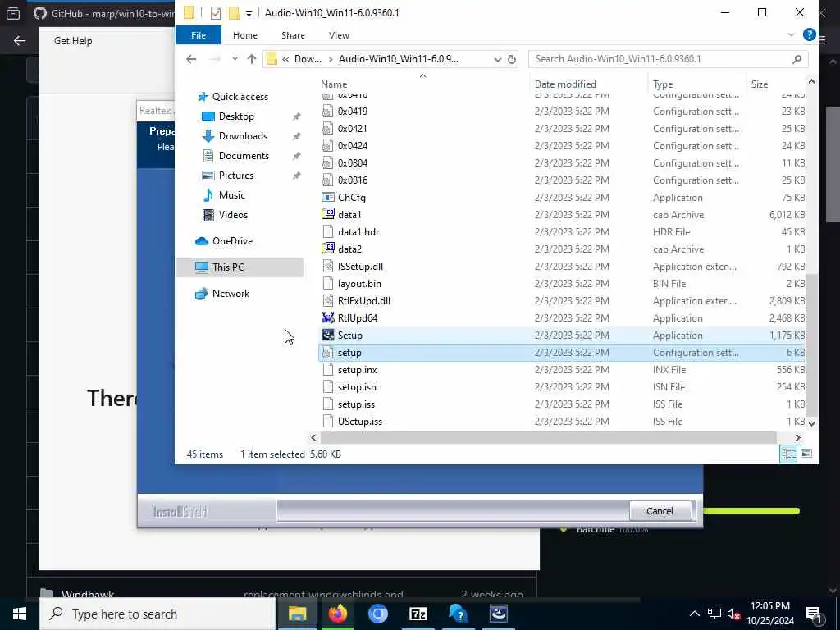
Task: Go up one folder level
Action: pos(252,59)
